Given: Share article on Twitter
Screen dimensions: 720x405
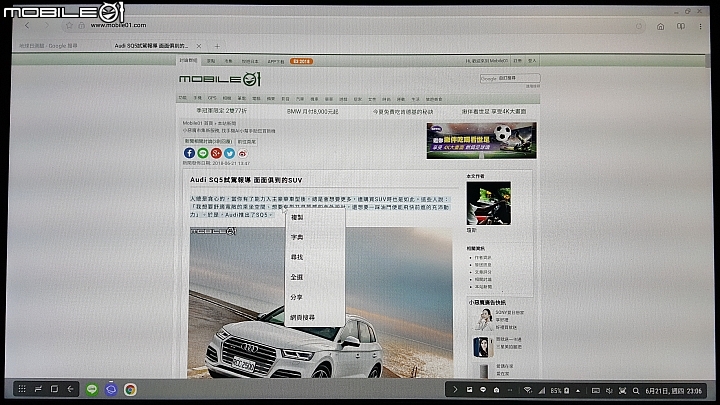Looking at the screenshot, I should tap(230, 153).
